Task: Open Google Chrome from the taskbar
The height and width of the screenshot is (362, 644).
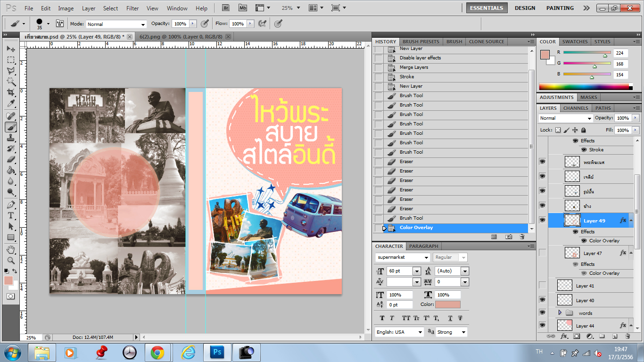Action: coord(157,352)
